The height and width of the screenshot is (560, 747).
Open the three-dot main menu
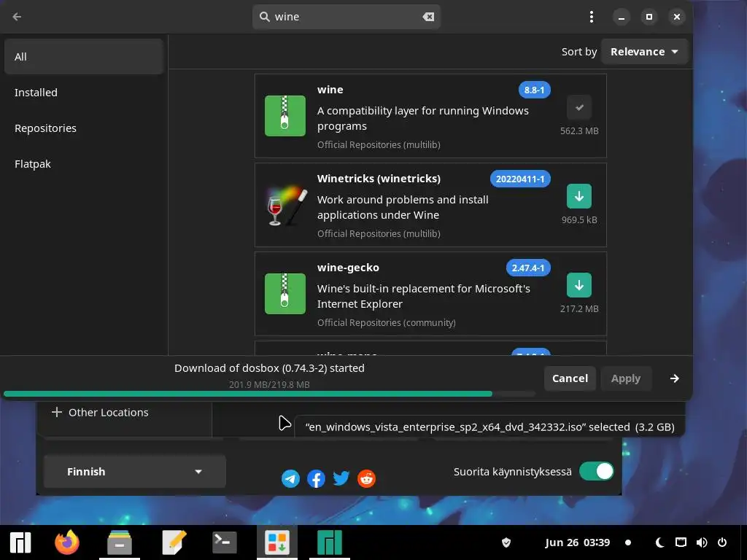click(x=591, y=17)
